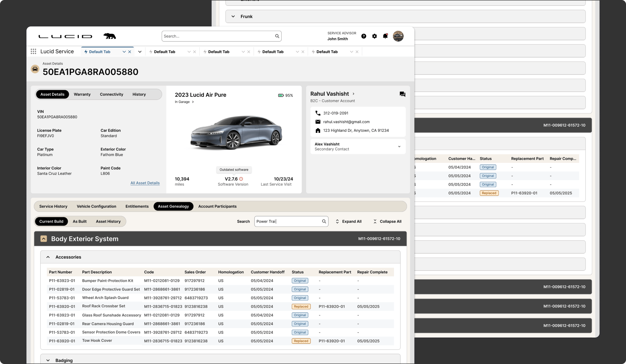Expand the Badging section
The height and width of the screenshot is (364, 626).
[48, 360]
